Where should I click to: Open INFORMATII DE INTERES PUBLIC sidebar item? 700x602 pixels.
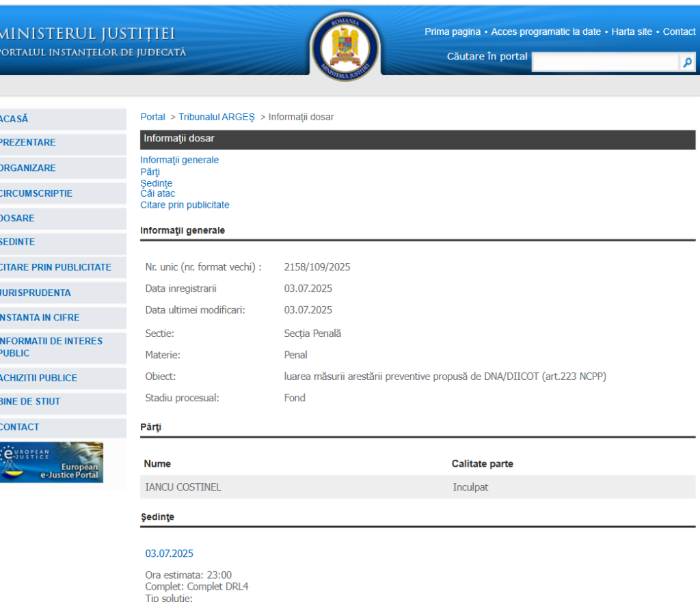[63, 348]
